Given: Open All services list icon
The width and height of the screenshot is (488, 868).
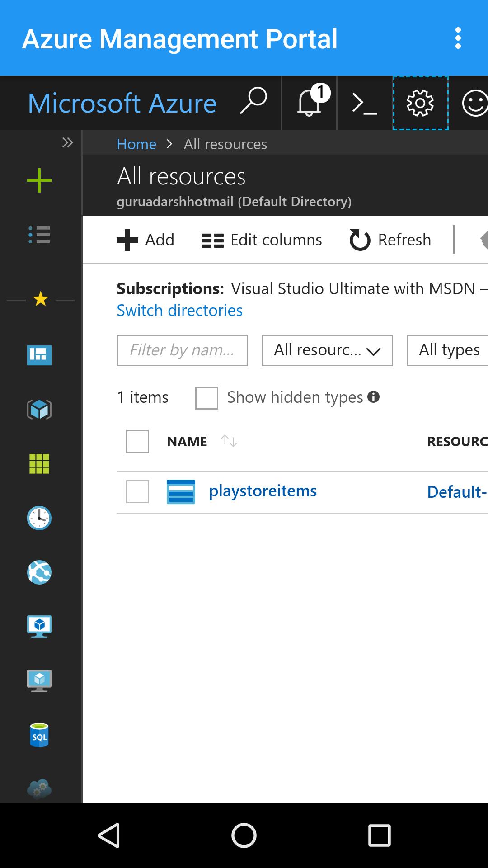Looking at the screenshot, I should 39,235.
